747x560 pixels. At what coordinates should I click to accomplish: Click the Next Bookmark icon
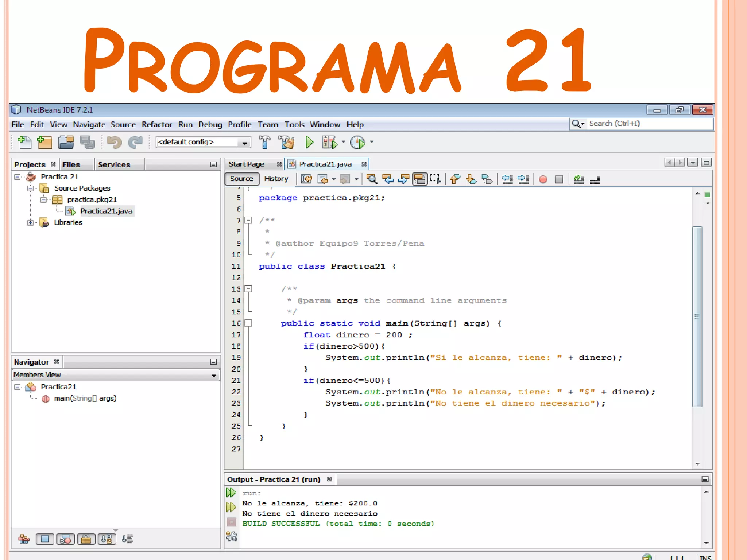point(471,179)
